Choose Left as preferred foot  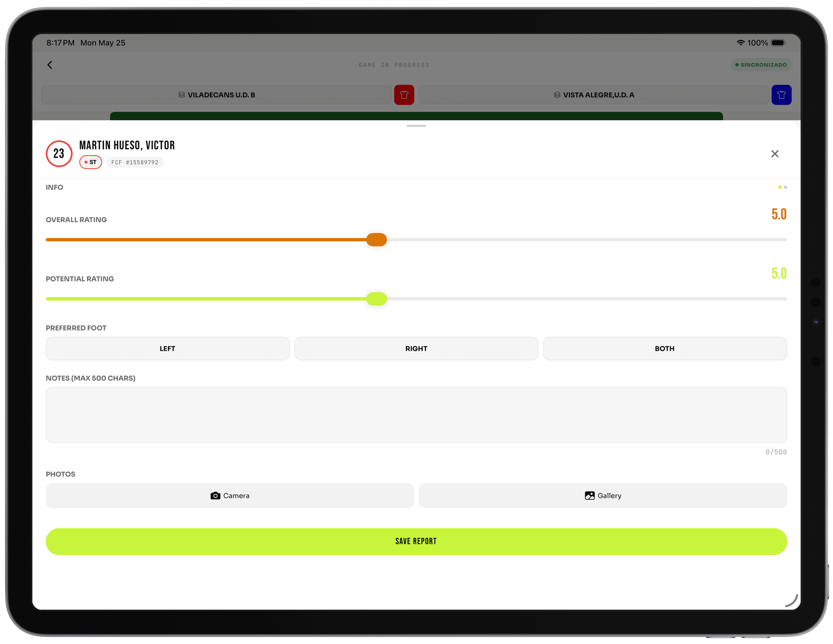point(167,349)
